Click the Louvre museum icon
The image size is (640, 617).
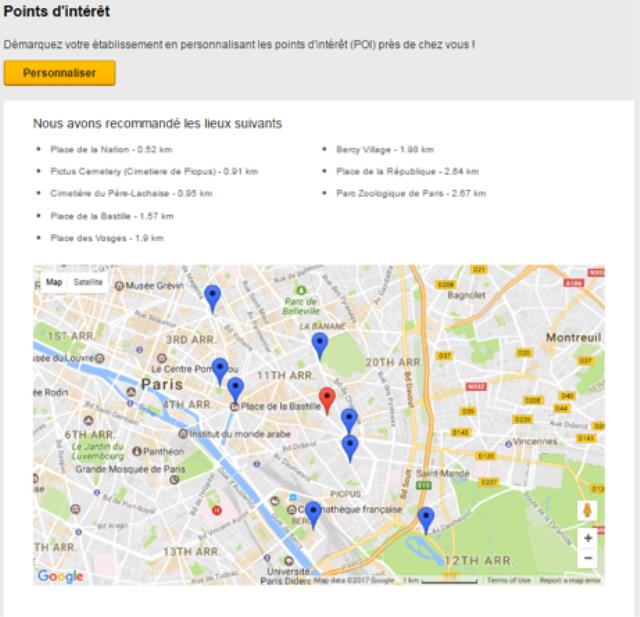[100, 358]
